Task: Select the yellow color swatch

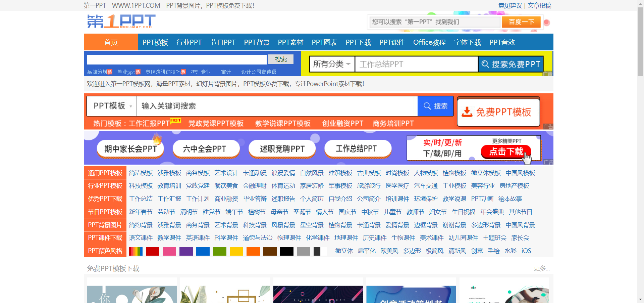Action: point(236,251)
